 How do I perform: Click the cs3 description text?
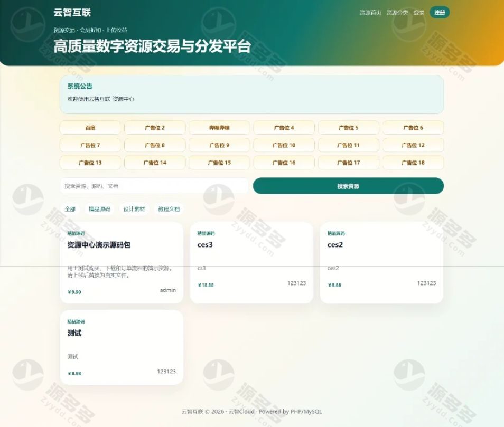pyautogui.click(x=201, y=268)
